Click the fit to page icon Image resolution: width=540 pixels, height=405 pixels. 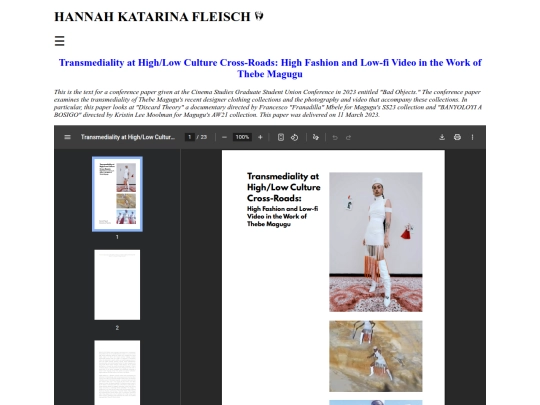point(281,137)
